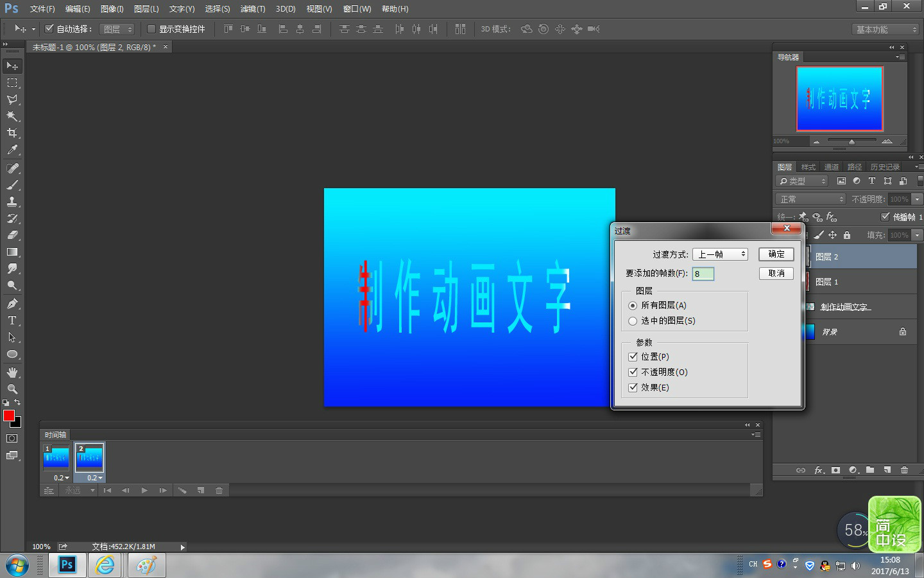The height and width of the screenshot is (578, 924).
Task: Open the layer fill dropdown arrow
Action: (x=918, y=235)
